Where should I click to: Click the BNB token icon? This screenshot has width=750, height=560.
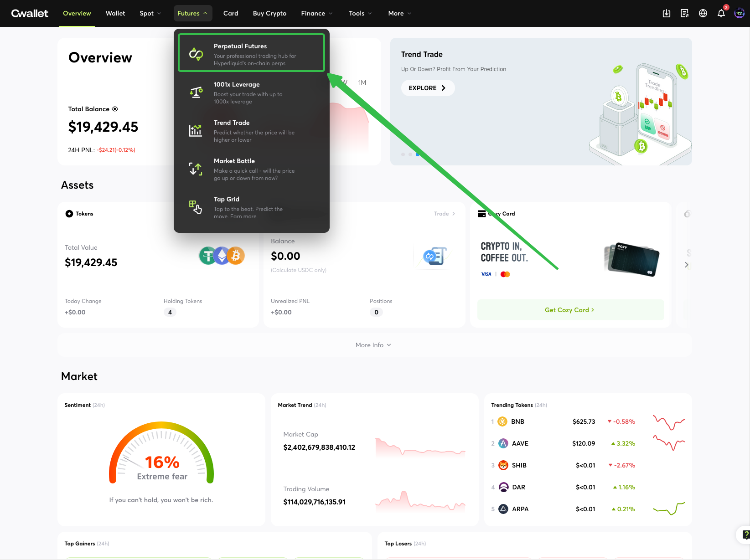[502, 421]
